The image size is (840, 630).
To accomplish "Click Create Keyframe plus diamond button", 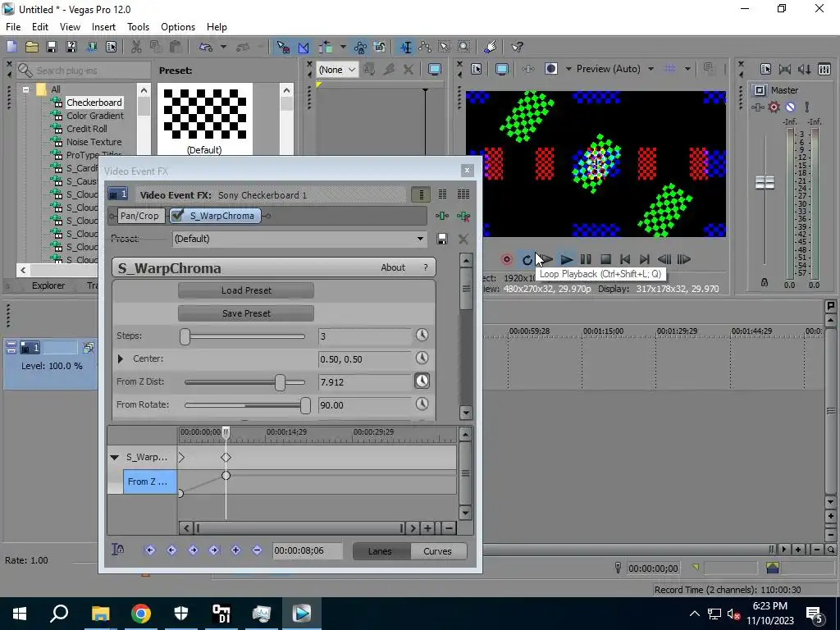I will tap(235, 550).
